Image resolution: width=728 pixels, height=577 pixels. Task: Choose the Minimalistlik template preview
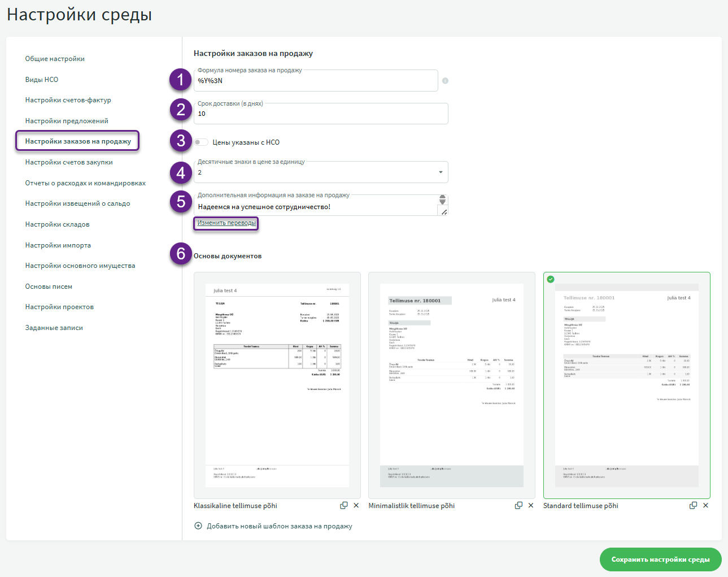pos(451,385)
